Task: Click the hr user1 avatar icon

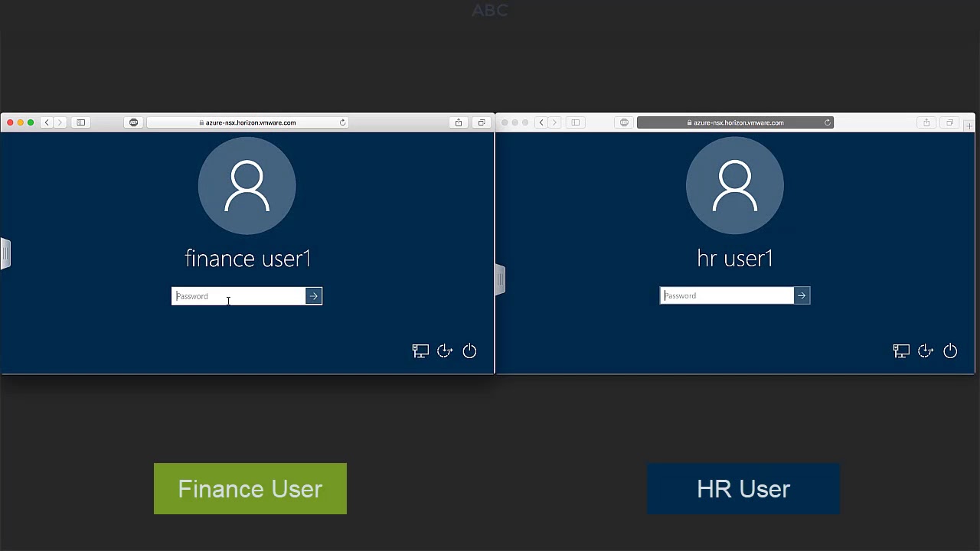Action: click(734, 185)
